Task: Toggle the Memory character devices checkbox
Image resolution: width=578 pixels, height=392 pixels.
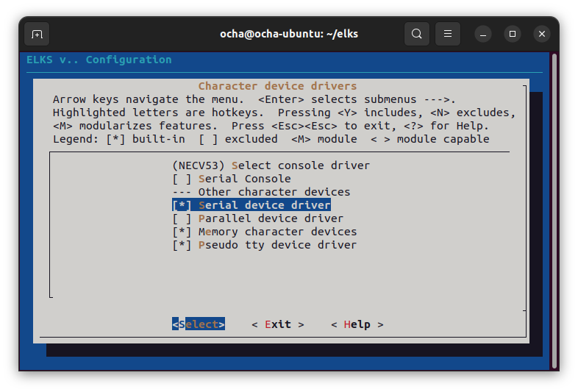Action: pos(182,232)
